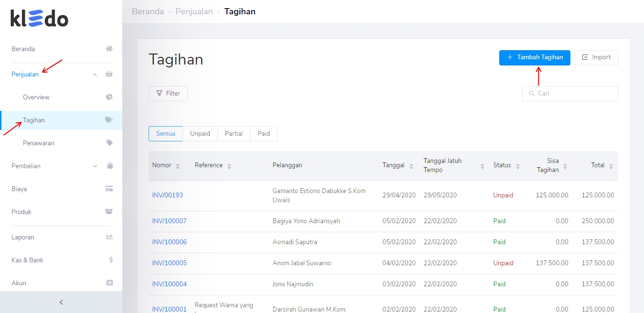Viewport: 644px width, 313px height.
Task: Sort by the Tanggal column arrows
Action: tap(410, 165)
